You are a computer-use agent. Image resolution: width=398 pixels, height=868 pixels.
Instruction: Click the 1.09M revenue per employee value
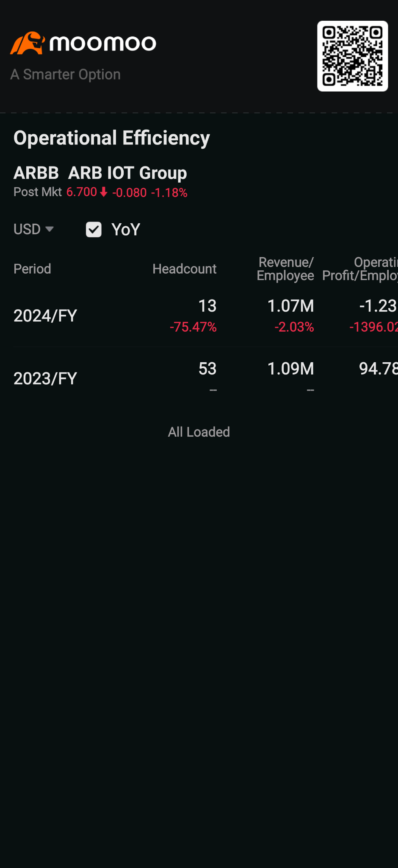(291, 369)
